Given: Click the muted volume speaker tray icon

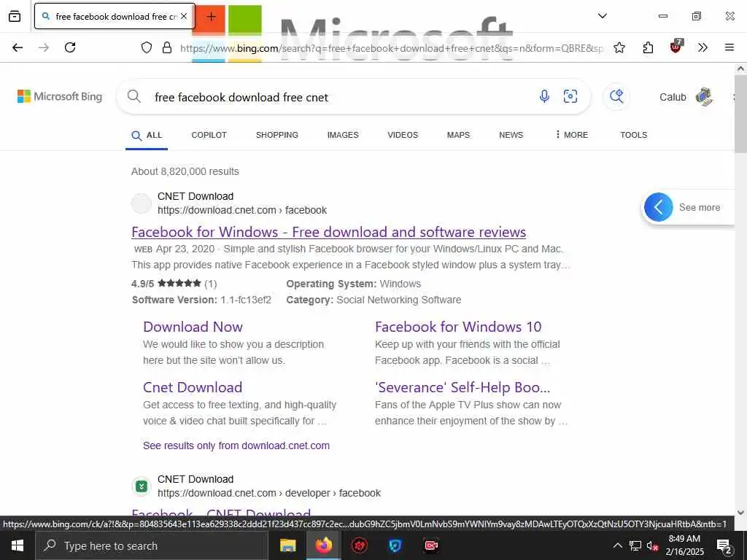Looking at the screenshot, I should point(652,545).
